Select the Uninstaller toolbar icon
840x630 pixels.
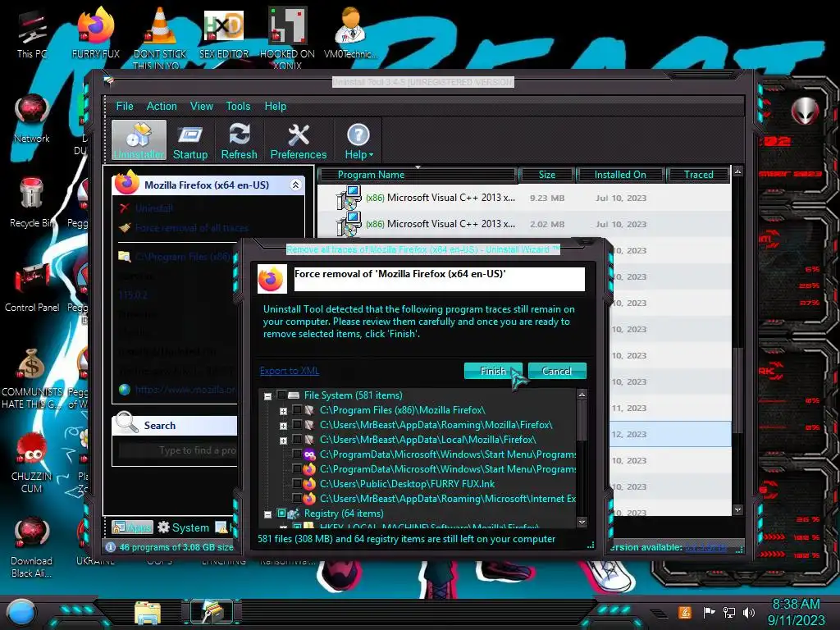(139, 139)
